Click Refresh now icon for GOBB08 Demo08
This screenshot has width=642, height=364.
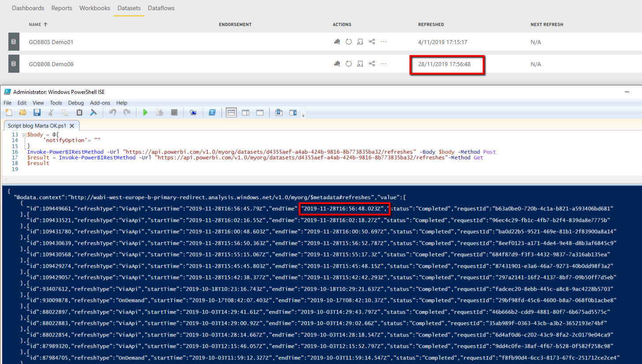349,64
